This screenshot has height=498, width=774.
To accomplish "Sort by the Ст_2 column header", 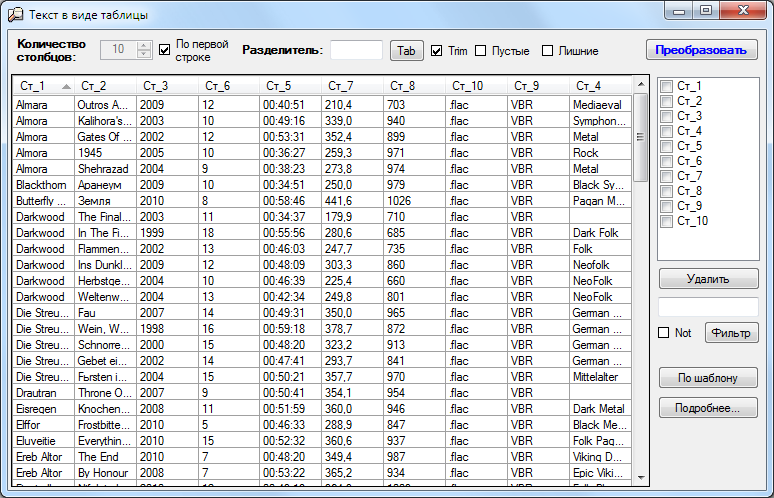I will 105,86.
